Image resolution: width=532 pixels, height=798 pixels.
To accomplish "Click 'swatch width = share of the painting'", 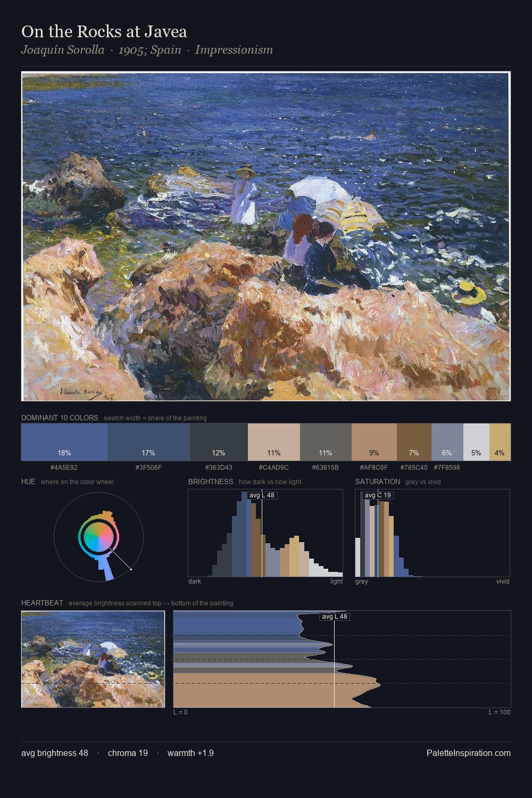I will (x=155, y=418).
